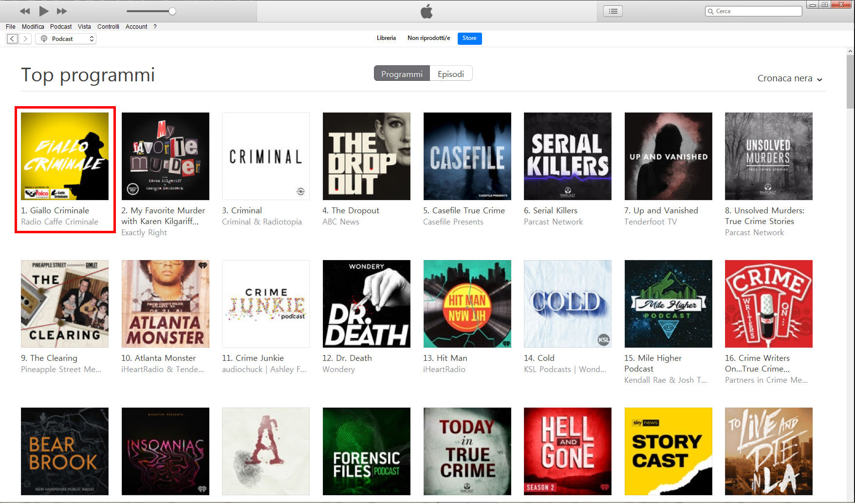This screenshot has height=504, width=855.
Task: Open Hit Man podcast artwork
Action: click(x=467, y=304)
